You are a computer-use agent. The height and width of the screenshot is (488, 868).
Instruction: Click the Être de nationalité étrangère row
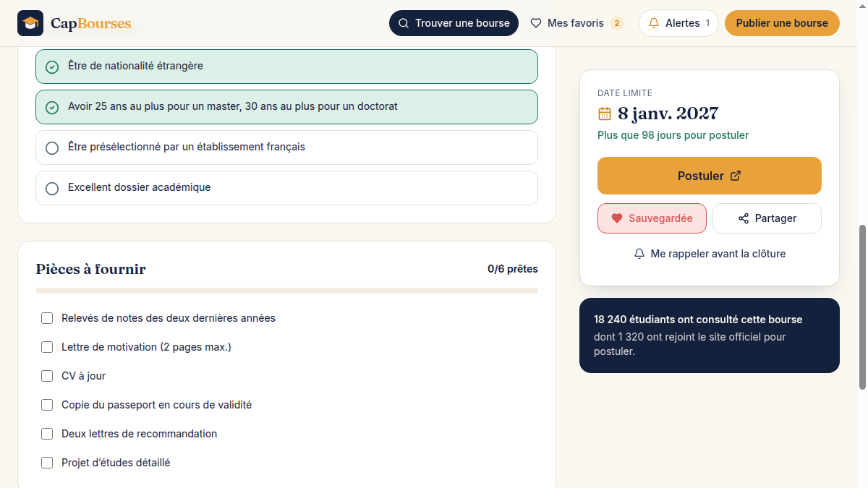click(286, 67)
